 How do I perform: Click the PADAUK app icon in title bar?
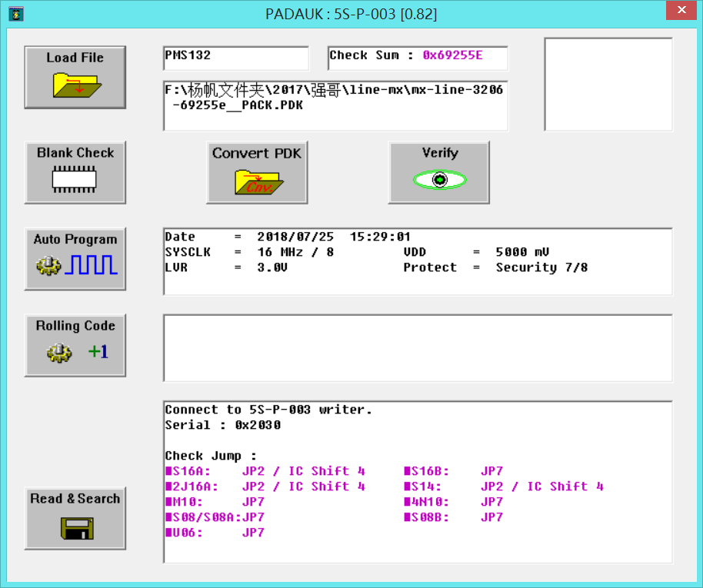tap(16, 14)
